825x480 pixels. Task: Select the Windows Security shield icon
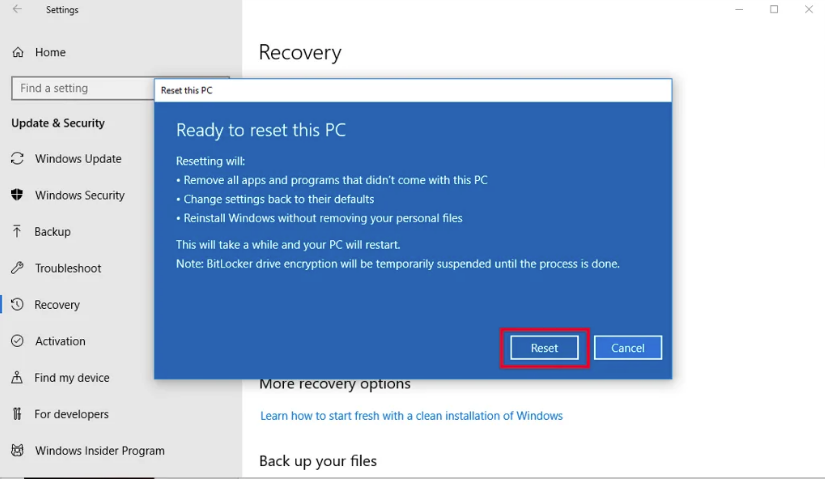(17, 195)
